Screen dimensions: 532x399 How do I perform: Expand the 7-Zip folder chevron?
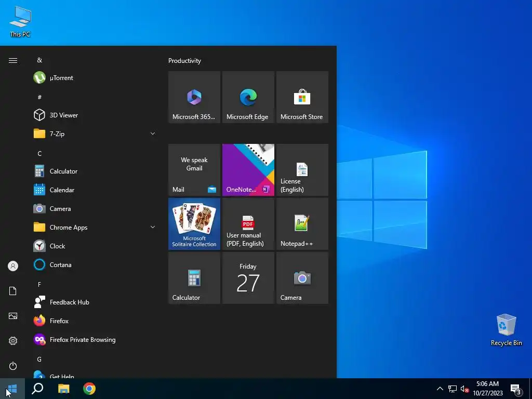(153, 134)
